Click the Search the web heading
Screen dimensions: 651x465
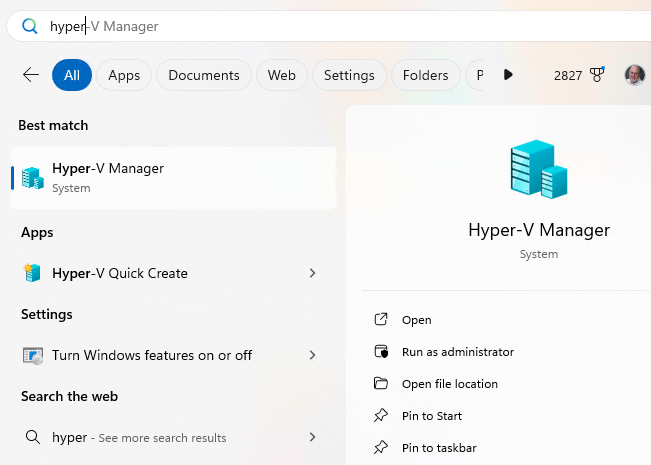[69, 396]
